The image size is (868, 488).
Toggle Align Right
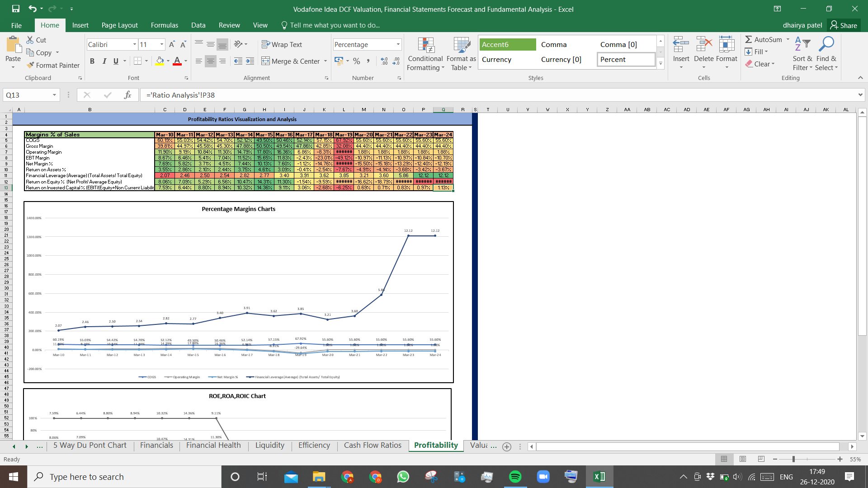pyautogui.click(x=222, y=61)
